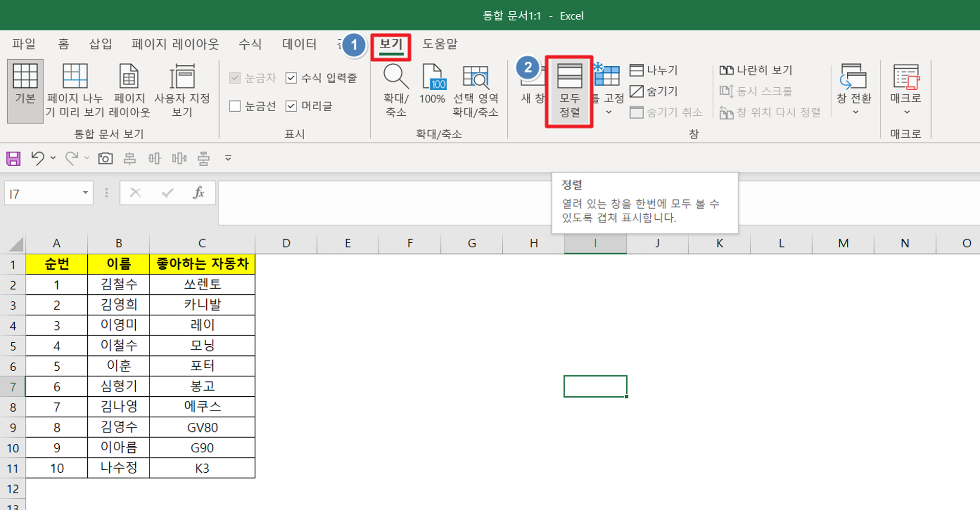Click 나누기 split window

coord(654,70)
